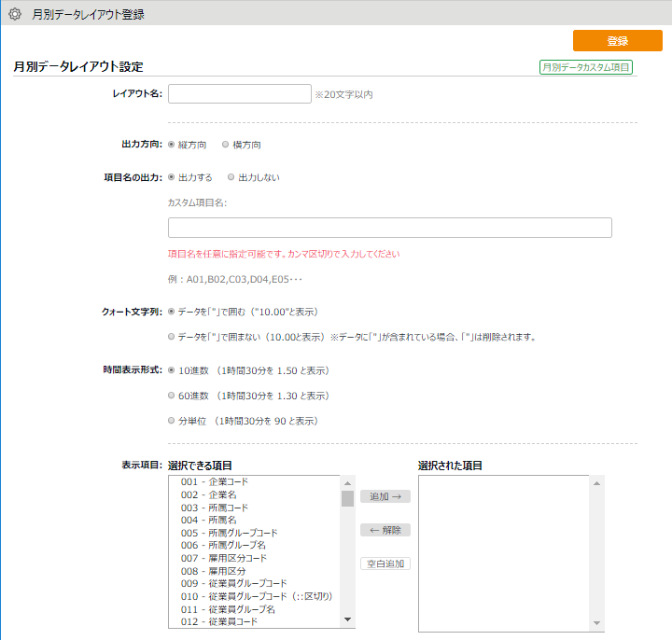Select データを「"」で囲まない quote option

coord(172,337)
